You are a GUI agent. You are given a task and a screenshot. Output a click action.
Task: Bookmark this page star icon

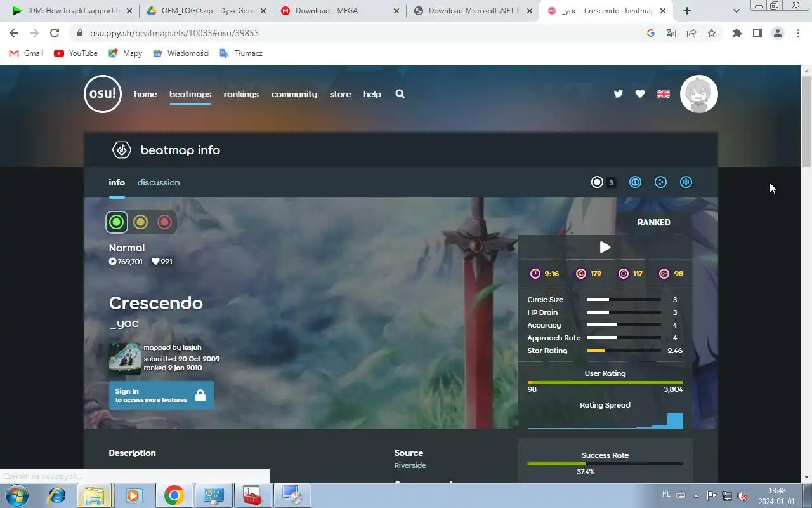(x=712, y=33)
